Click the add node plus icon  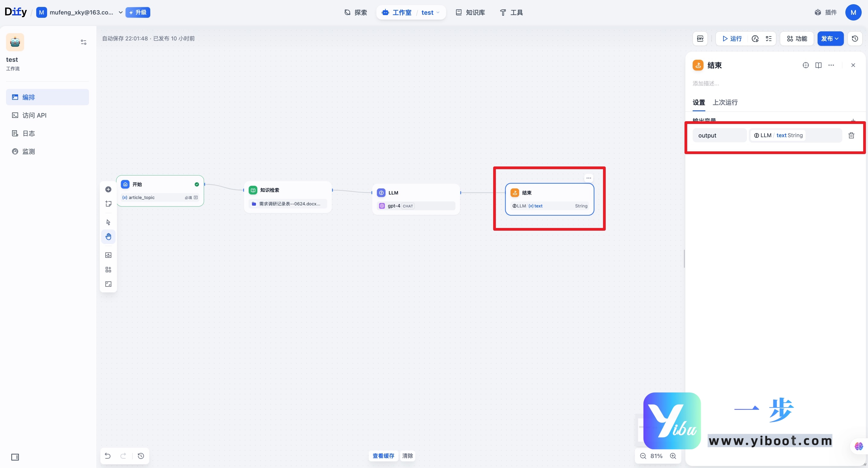108,189
